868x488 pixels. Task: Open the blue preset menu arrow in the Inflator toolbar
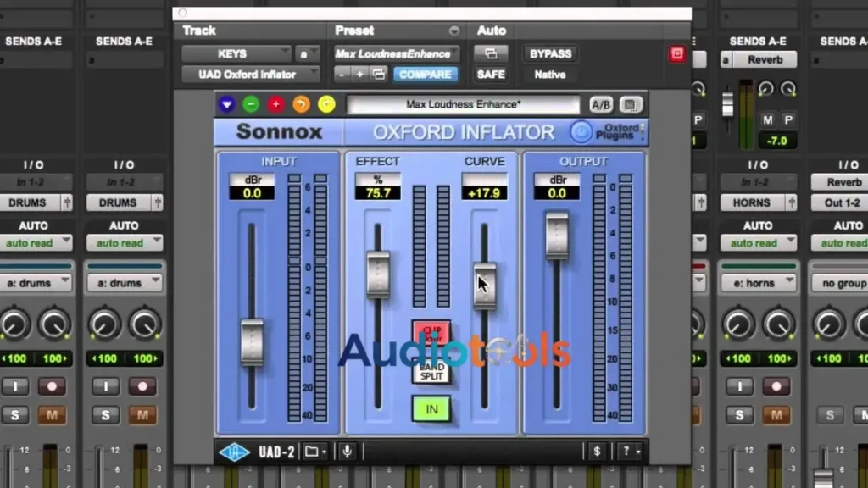coord(226,104)
